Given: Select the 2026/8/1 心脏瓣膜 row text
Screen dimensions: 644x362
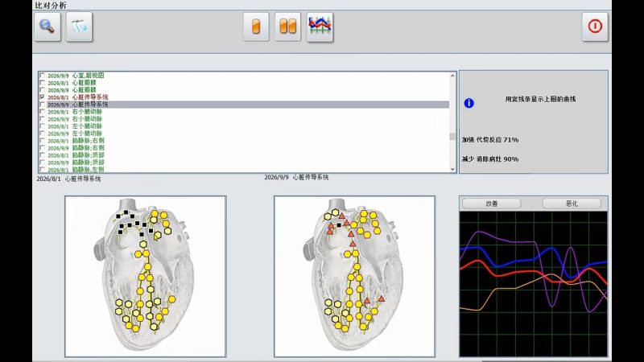Looking at the screenshot, I should [72, 83].
